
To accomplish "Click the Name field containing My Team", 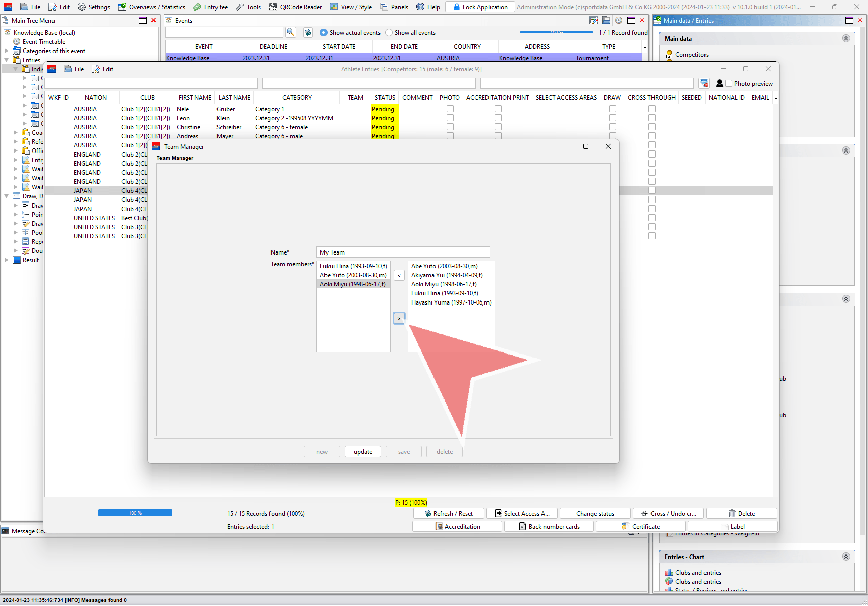I will point(403,252).
